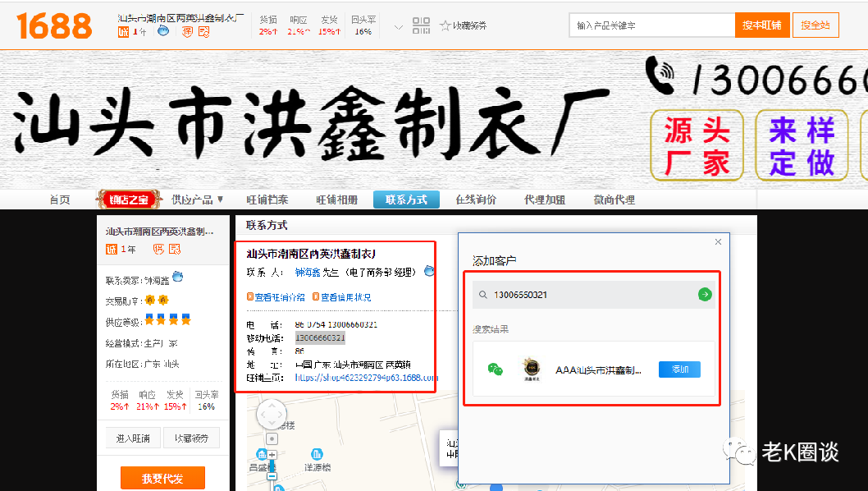The height and width of the screenshot is (491, 868).
Task: Close the 添加客户 dialog
Action: (718, 241)
